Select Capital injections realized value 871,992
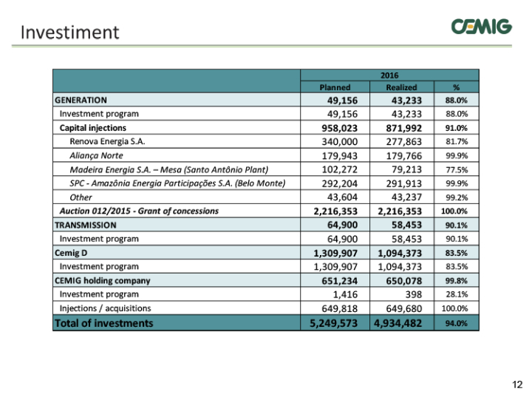 pos(403,128)
